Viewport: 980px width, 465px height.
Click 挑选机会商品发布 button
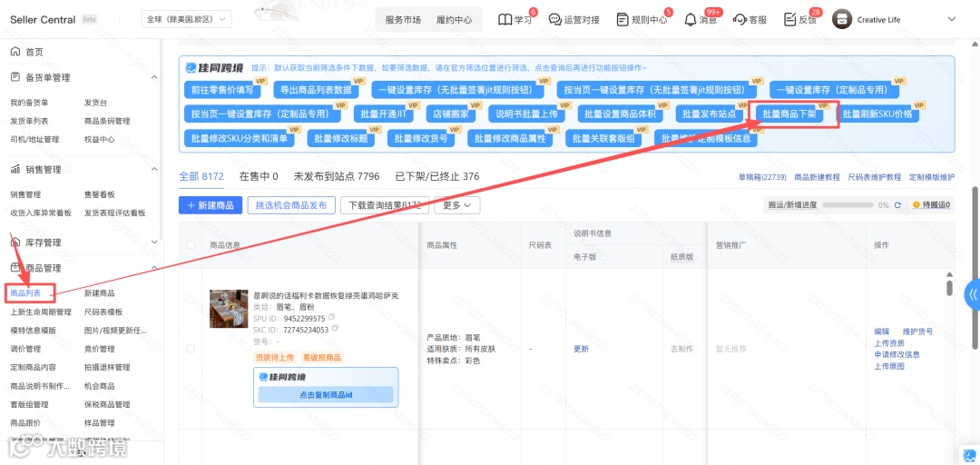coord(291,205)
